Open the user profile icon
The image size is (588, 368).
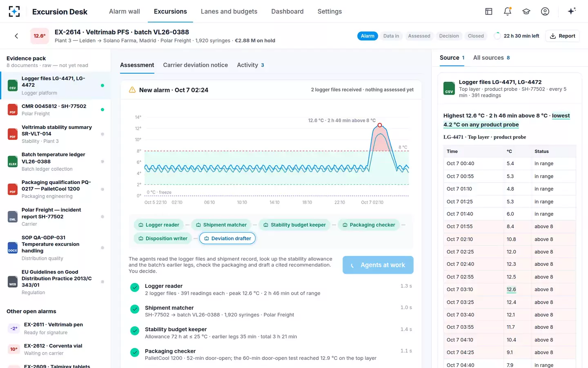coord(545,11)
